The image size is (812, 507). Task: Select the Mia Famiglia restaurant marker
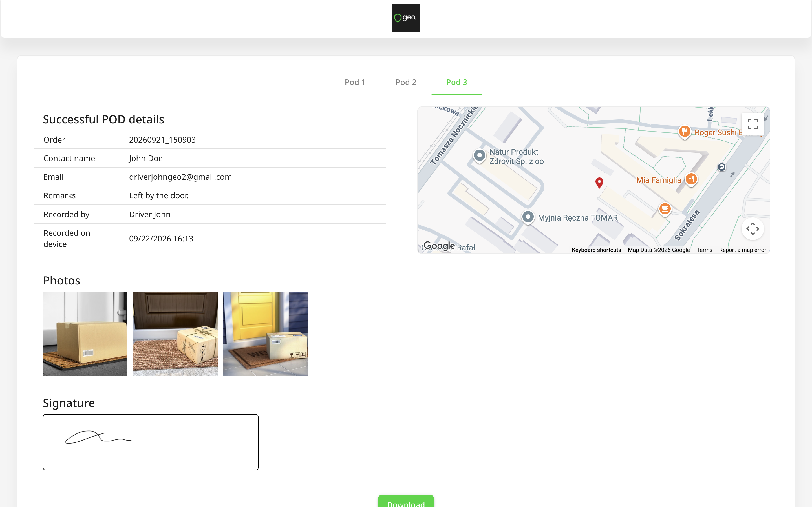(691, 179)
